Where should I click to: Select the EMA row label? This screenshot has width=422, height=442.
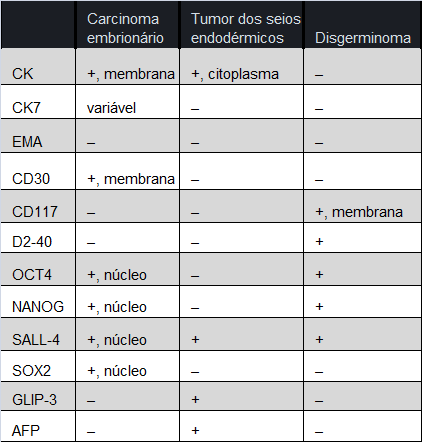coord(27,142)
